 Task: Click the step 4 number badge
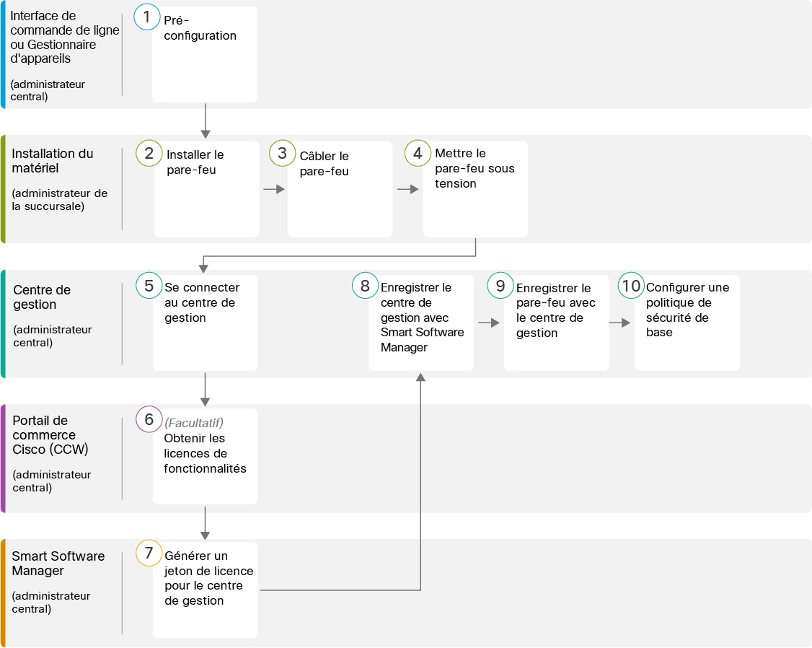click(x=418, y=153)
